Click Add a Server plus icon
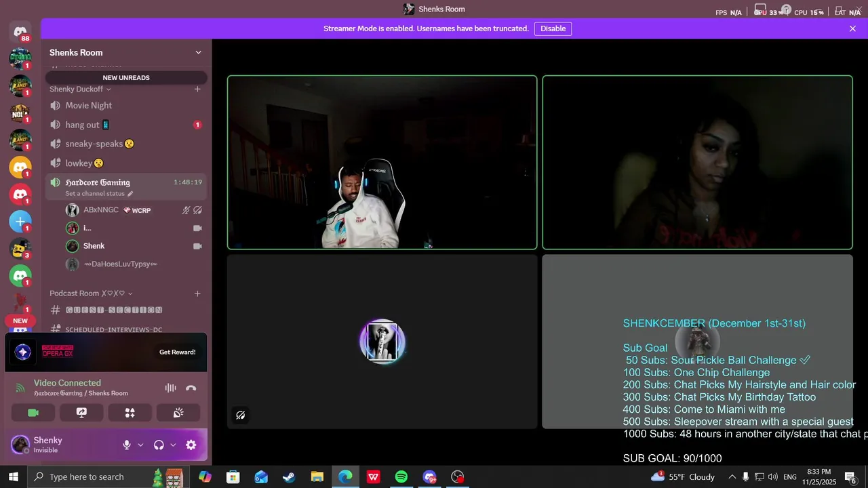 coord(20,222)
